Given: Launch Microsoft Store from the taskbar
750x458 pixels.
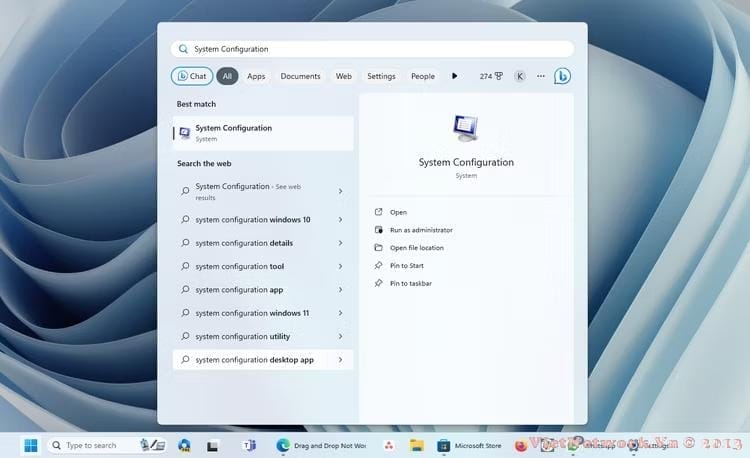Looking at the screenshot, I should coord(469,445).
